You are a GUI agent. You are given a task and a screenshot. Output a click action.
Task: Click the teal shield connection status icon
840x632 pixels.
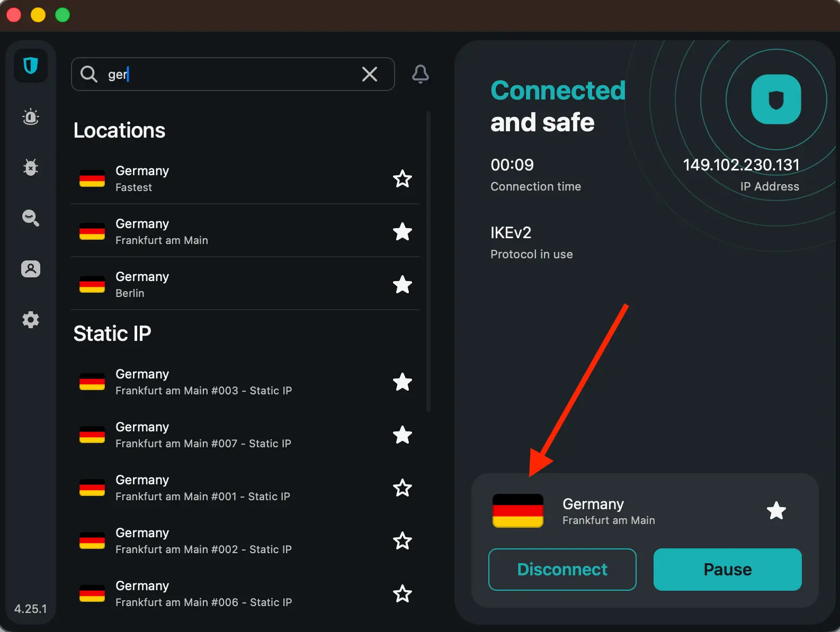click(776, 100)
